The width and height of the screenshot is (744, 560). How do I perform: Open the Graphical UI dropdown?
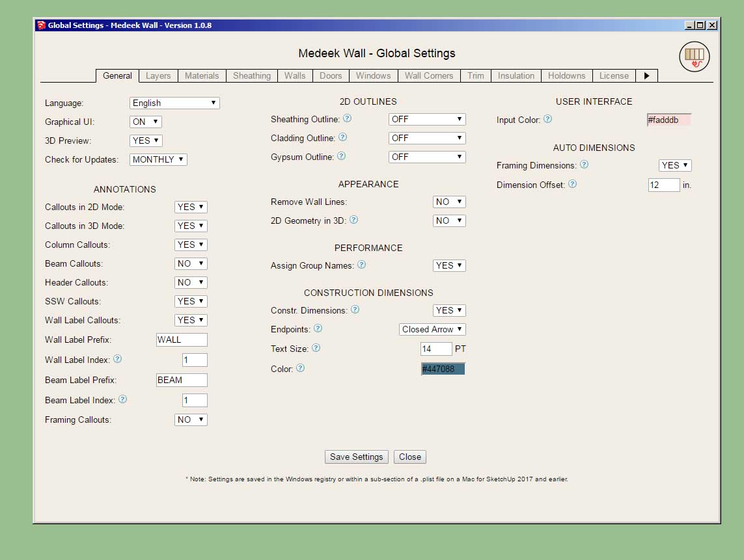coord(146,122)
